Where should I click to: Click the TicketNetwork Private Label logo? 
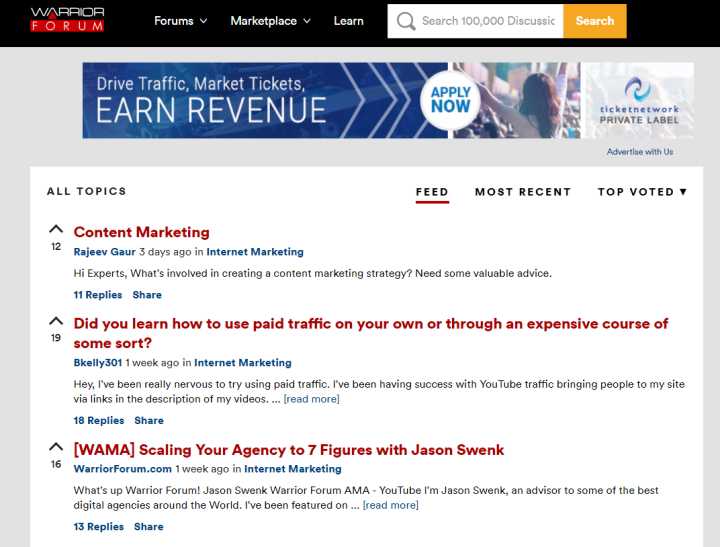coord(638,101)
